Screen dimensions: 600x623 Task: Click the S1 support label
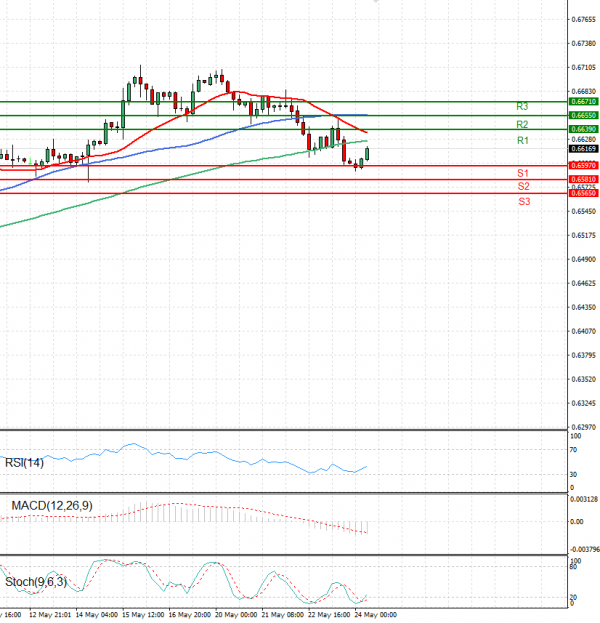click(x=523, y=173)
